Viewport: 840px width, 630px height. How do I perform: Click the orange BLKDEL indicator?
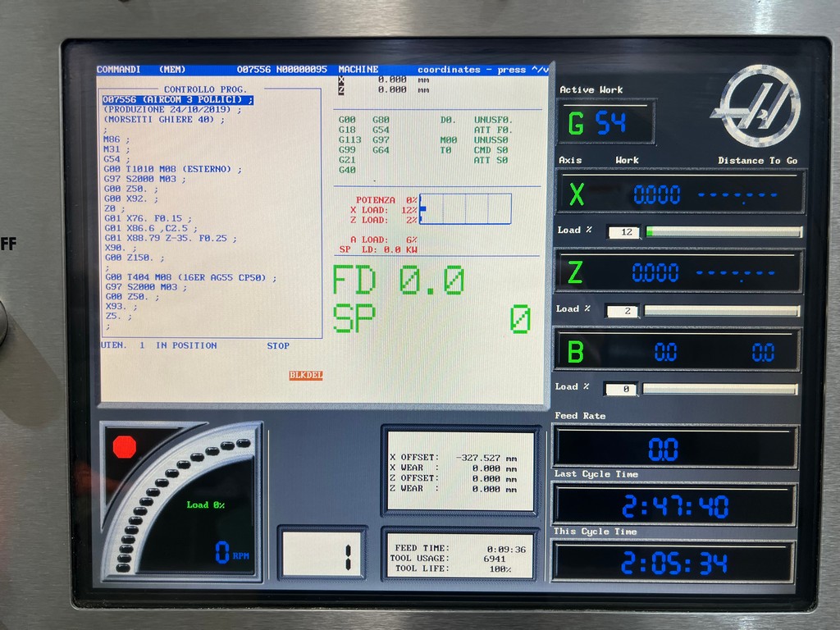[306, 375]
